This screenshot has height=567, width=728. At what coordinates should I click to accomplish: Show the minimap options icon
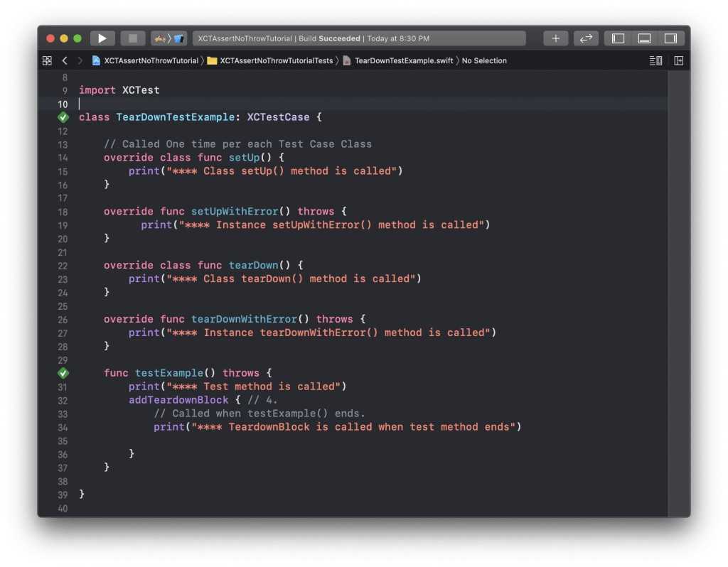pyautogui.click(x=655, y=60)
